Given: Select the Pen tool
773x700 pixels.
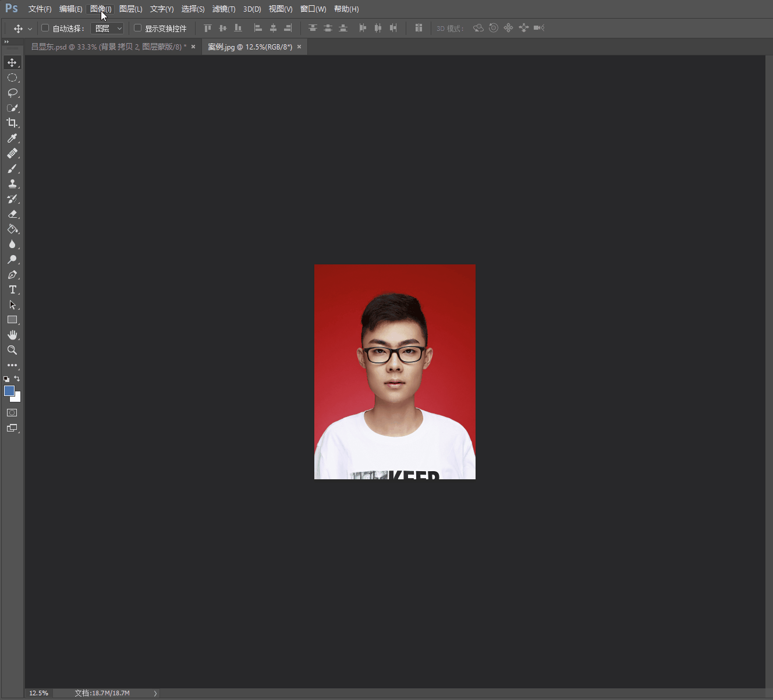Looking at the screenshot, I should tap(12, 275).
